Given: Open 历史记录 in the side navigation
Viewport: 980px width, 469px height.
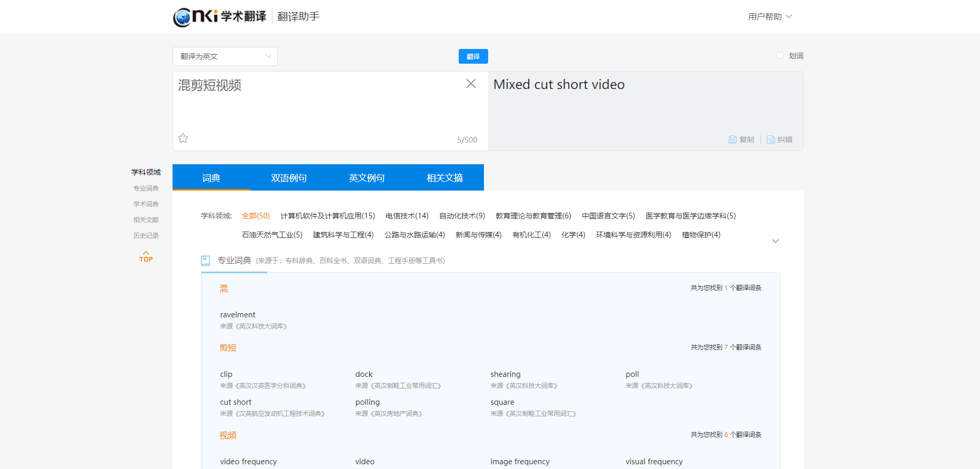Looking at the screenshot, I should [x=146, y=236].
